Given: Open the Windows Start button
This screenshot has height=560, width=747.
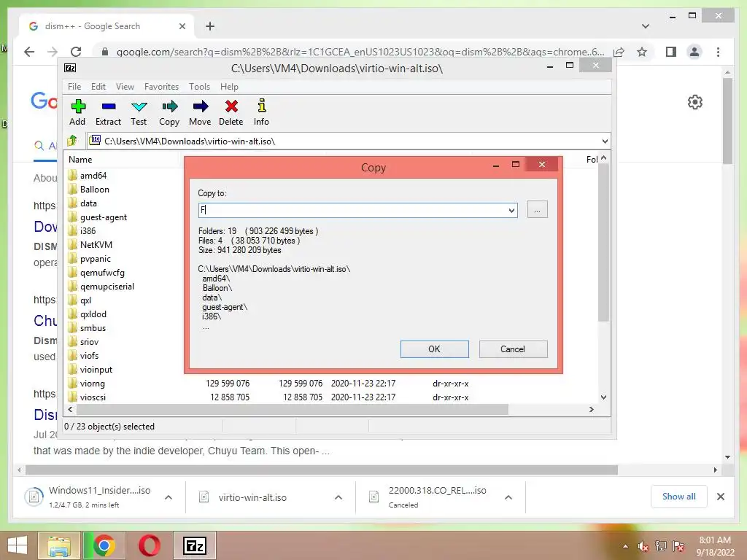Looking at the screenshot, I should pos(18,545).
